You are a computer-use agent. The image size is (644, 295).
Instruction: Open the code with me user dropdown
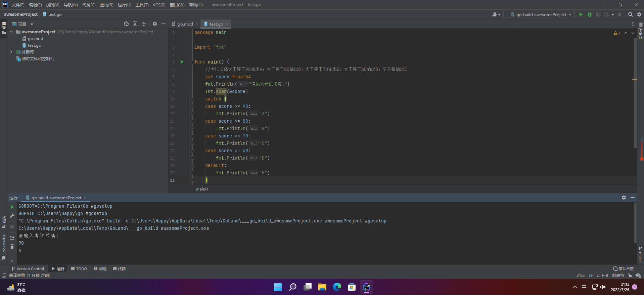point(496,14)
